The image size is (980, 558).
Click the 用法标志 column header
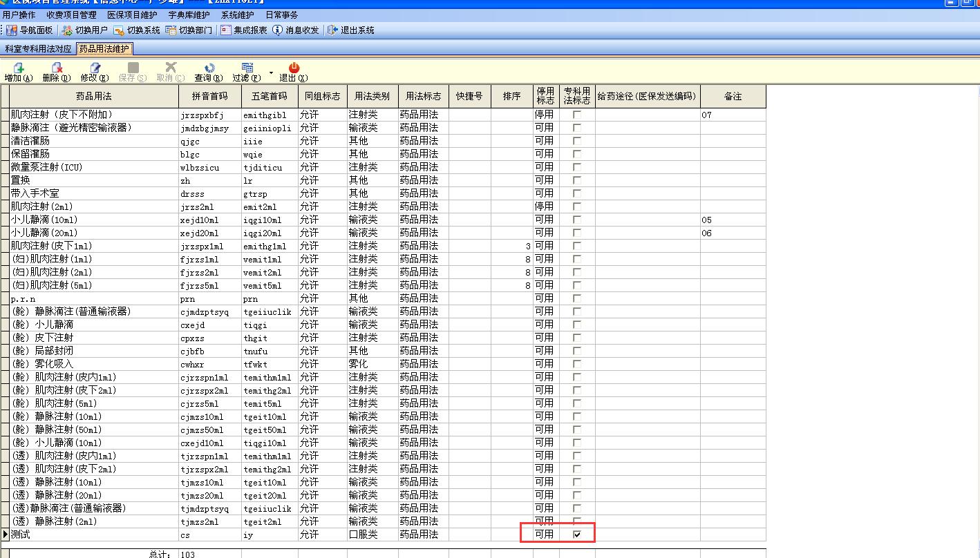click(x=423, y=97)
